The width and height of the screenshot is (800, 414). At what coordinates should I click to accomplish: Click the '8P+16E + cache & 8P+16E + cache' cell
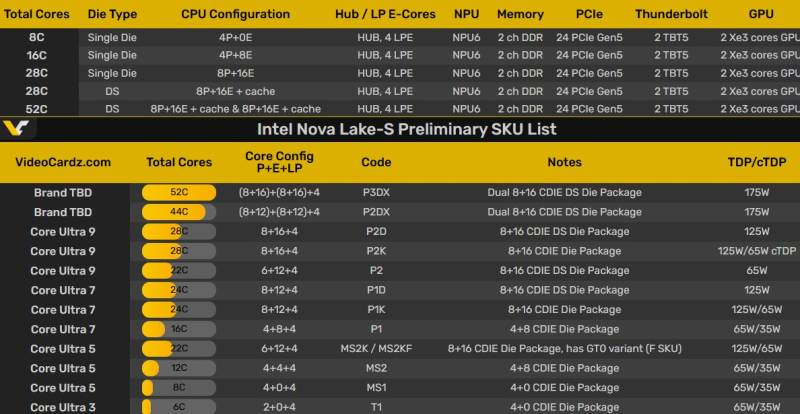236,109
